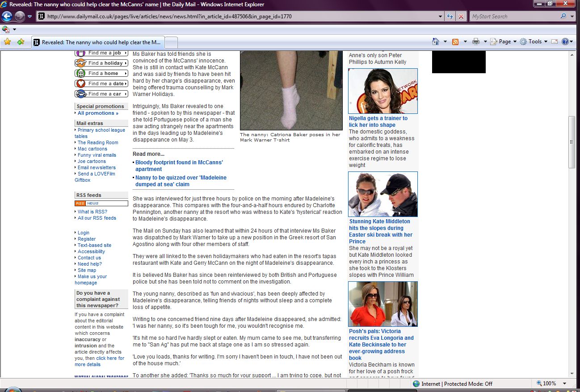The width and height of the screenshot is (580, 392).
Task: Open the Favorites Center star icon
Action: point(7,42)
